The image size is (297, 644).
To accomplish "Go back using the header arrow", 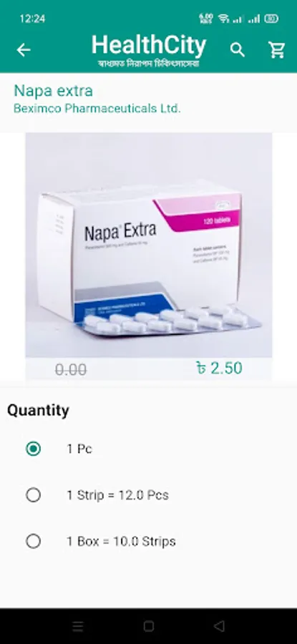I will pos(24,50).
